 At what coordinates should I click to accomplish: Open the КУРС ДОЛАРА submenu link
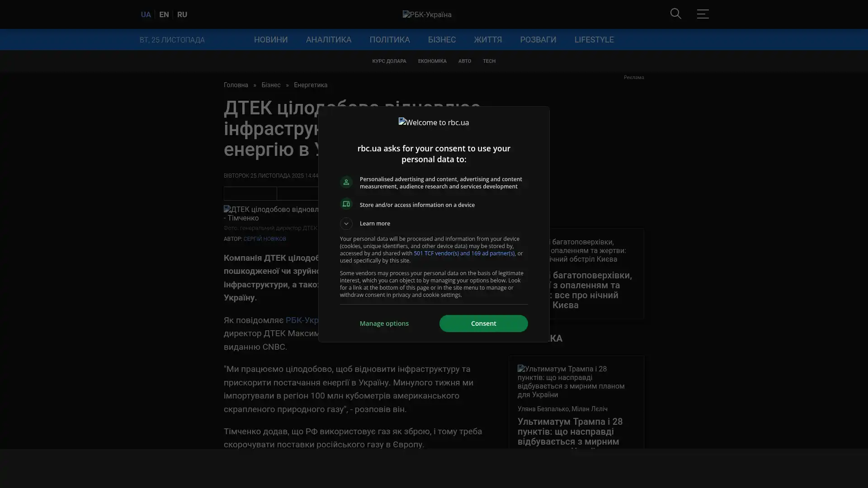[x=389, y=61]
